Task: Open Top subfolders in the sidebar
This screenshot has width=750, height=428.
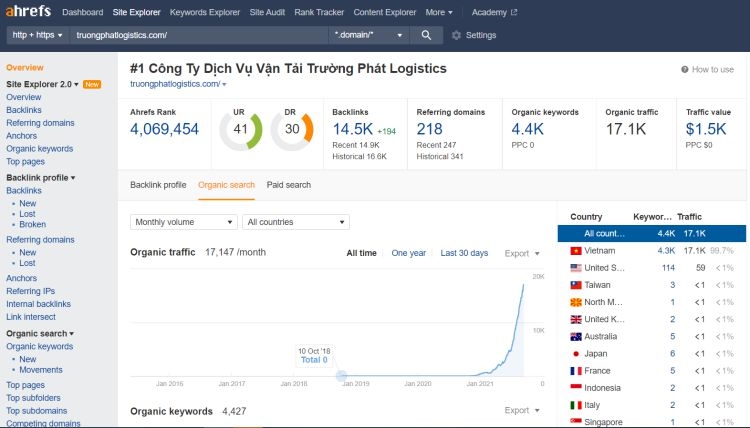Action: (33, 398)
